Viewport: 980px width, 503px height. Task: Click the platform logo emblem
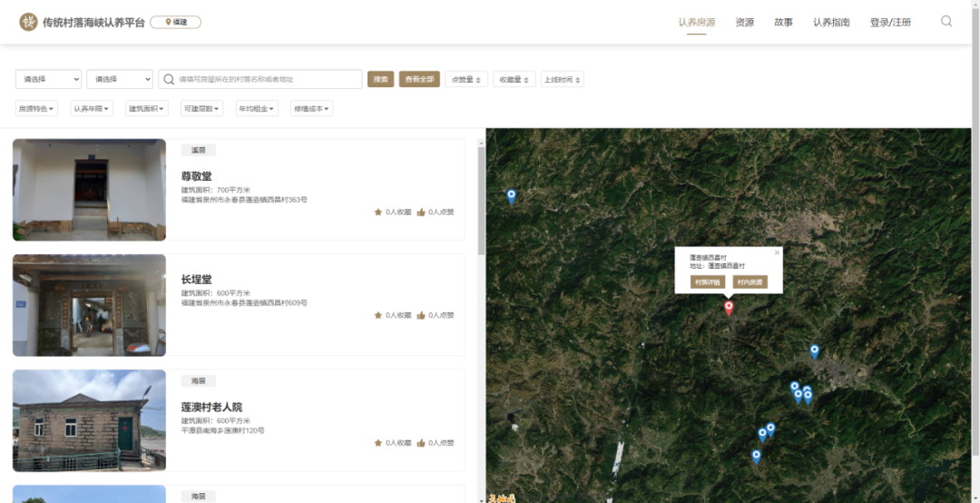click(28, 22)
